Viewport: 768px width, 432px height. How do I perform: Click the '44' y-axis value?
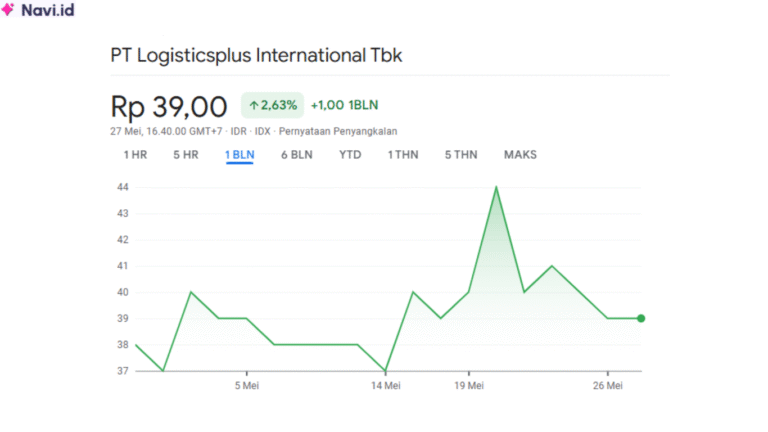pos(122,187)
